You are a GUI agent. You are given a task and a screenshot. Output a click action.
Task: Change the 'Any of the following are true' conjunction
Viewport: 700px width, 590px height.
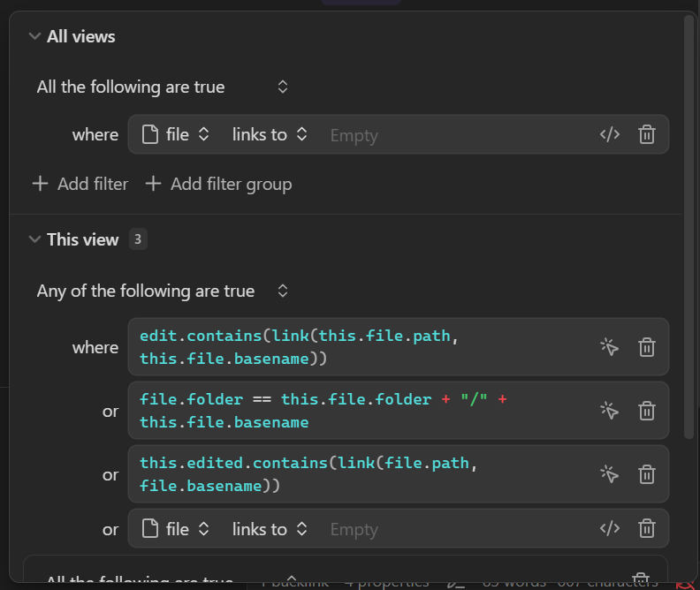[x=163, y=291]
